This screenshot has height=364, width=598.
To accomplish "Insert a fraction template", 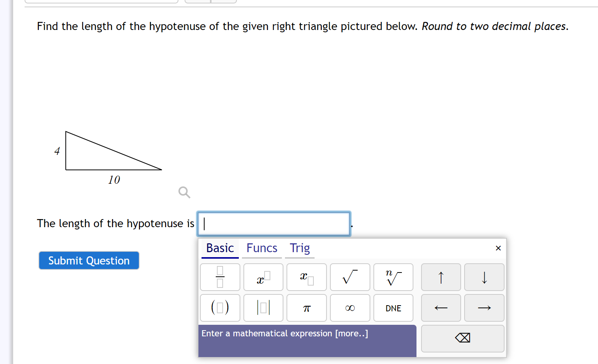I will point(220,277).
